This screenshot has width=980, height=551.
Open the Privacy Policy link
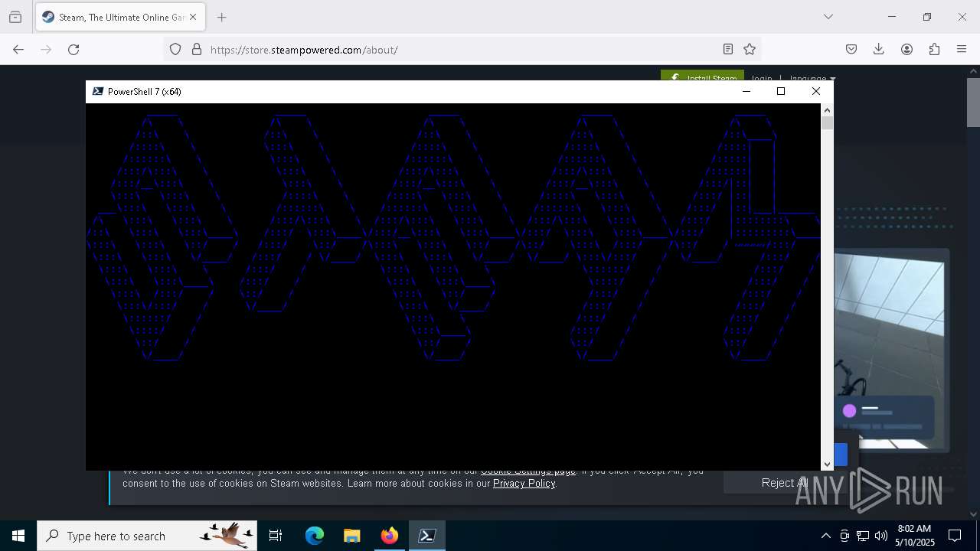(524, 483)
